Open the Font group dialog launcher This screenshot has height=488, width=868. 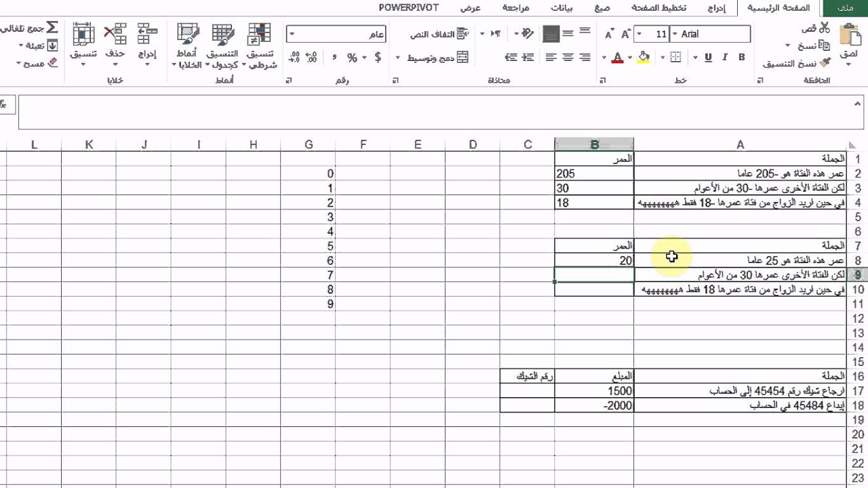click(x=603, y=81)
